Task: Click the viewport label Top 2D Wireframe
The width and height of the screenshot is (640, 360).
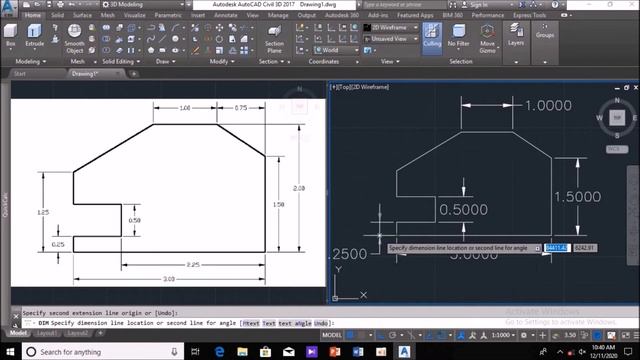Action: [x=360, y=87]
